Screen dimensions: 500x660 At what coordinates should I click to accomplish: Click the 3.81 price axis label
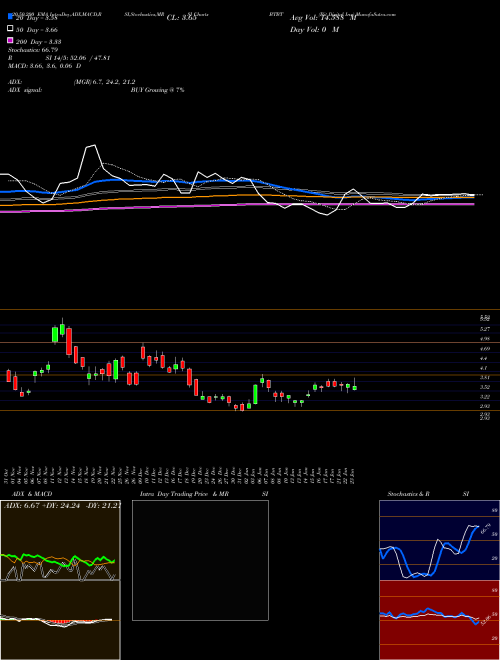[484, 378]
